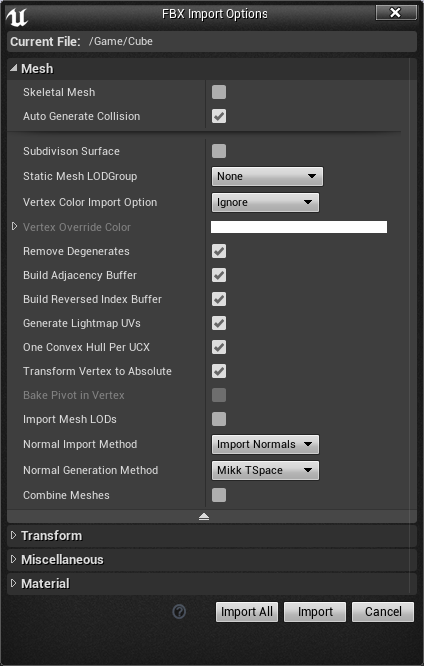
Task: Open the Static Mesh LODGroup dropdown
Action: click(267, 176)
